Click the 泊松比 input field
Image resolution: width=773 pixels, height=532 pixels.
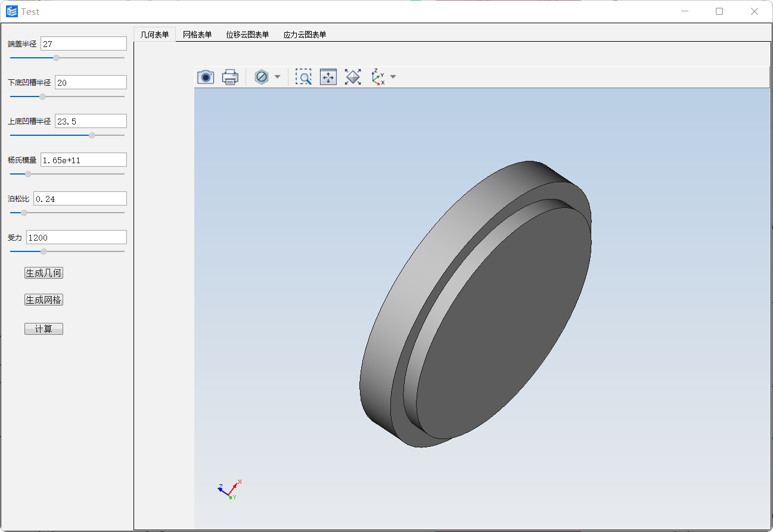pos(80,198)
